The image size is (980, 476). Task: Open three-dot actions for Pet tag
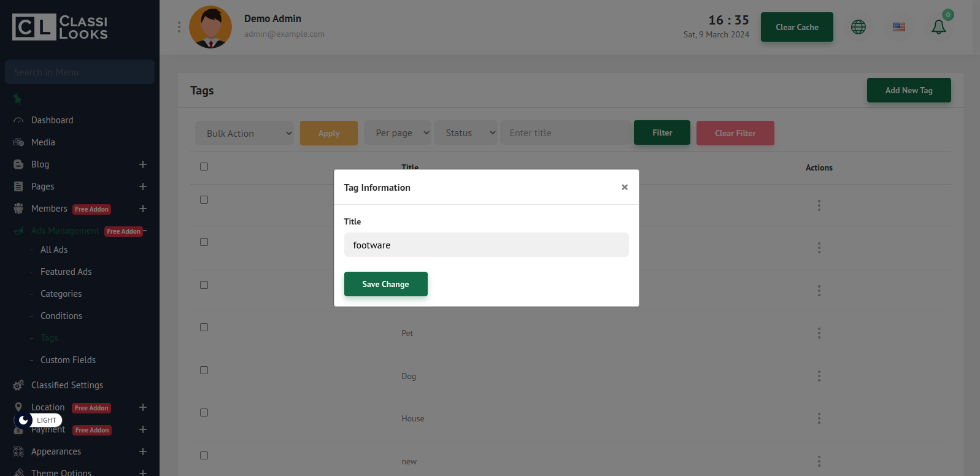819,333
